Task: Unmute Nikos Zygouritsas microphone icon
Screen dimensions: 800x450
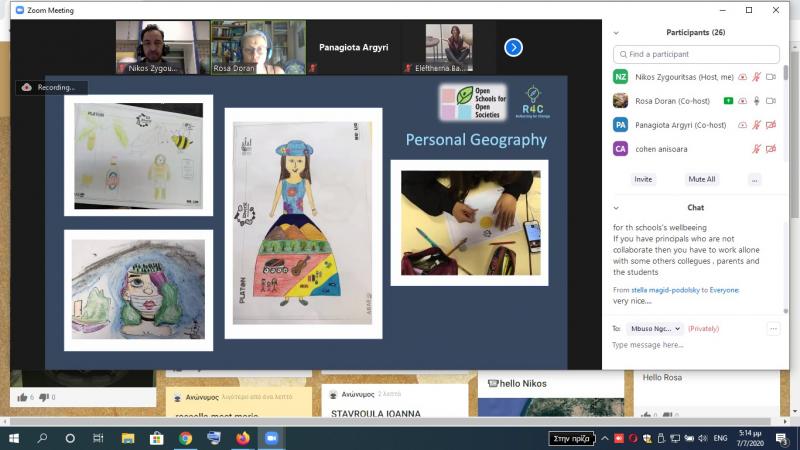Action: [756, 77]
